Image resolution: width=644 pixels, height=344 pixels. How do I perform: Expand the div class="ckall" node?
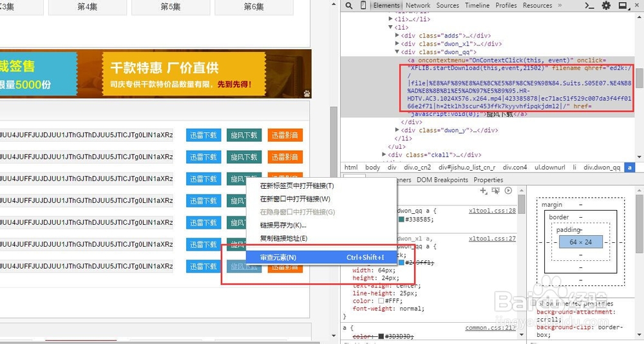click(384, 155)
